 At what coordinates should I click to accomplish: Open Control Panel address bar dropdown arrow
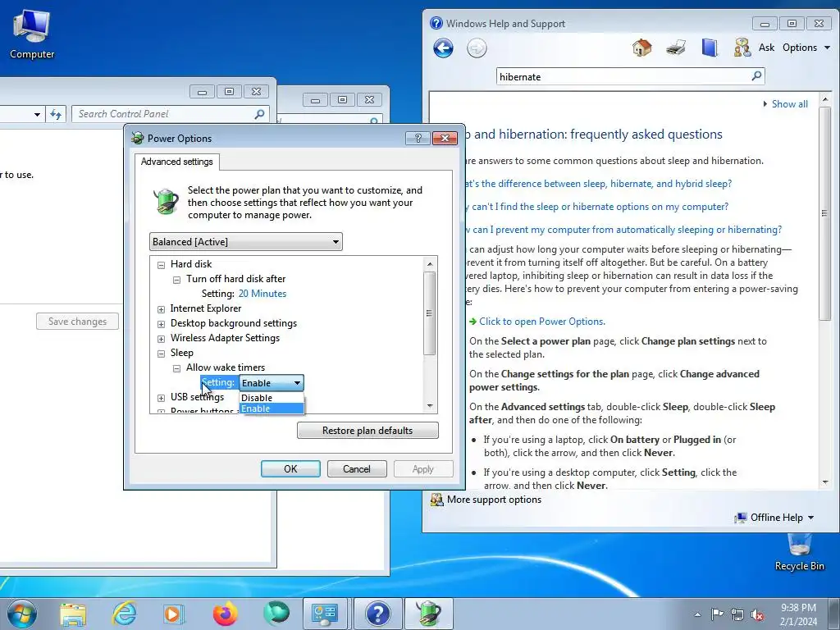tap(37, 114)
